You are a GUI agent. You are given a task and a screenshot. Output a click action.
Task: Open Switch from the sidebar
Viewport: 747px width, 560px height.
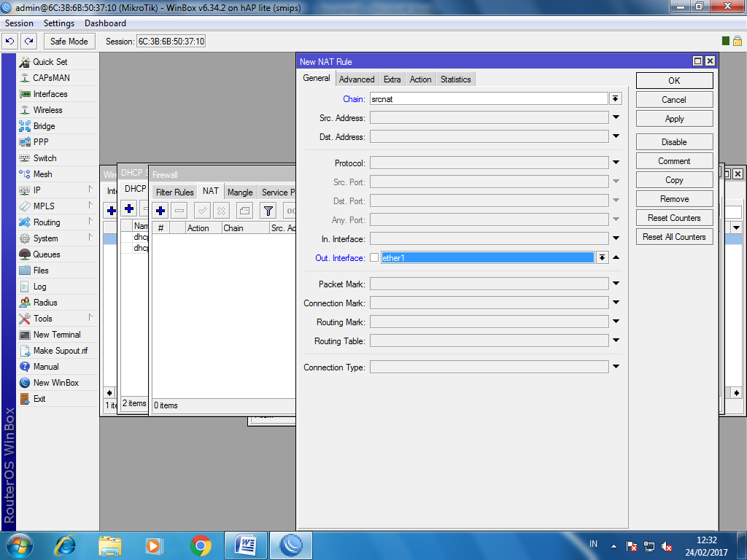point(38,158)
